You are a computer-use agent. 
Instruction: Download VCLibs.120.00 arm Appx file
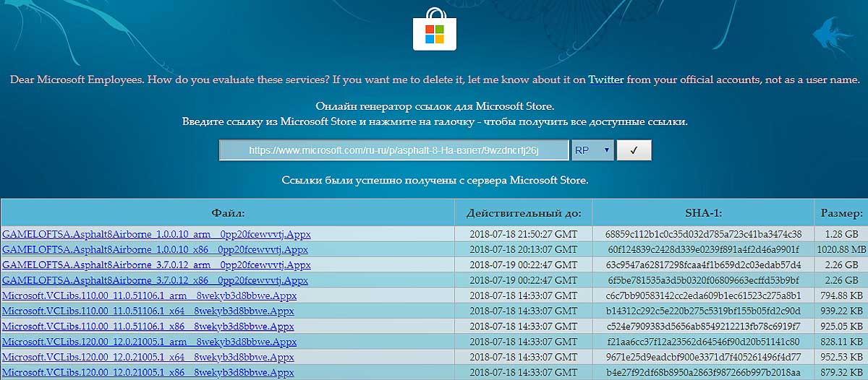pos(149,342)
